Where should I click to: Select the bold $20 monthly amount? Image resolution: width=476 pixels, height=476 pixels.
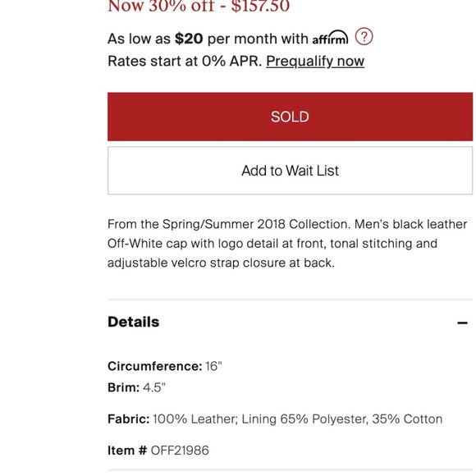tap(189, 39)
